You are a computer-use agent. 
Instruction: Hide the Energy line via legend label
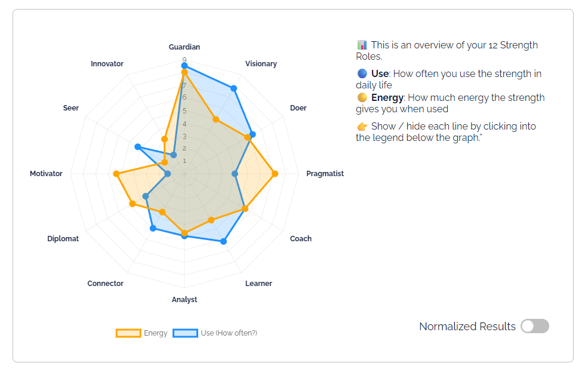[155, 333]
